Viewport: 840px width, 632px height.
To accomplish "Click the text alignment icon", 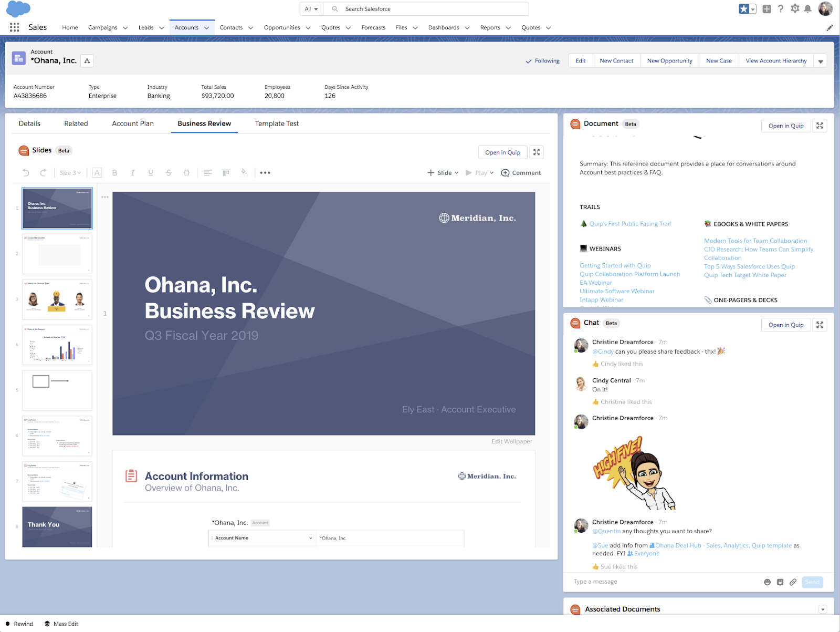I will pyautogui.click(x=208, y=172).
